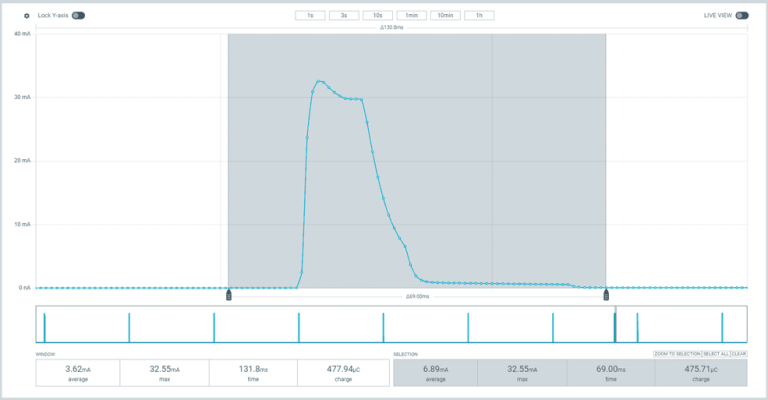Click first spike in minimap overview
This screenshot has height=400, width=768.
click(x=44, y=328)
